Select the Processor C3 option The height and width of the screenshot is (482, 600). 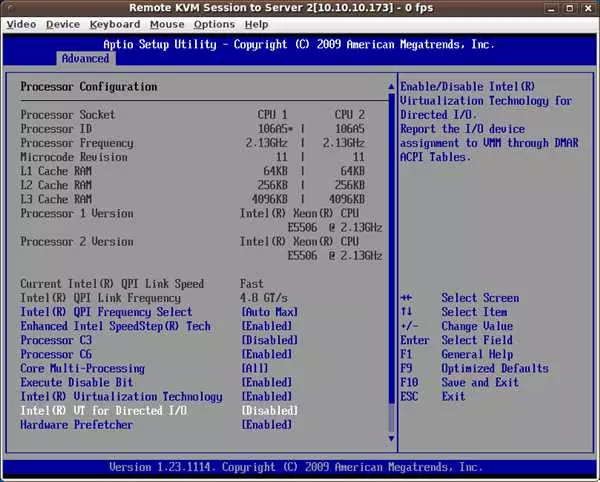(x=56, y=340)
